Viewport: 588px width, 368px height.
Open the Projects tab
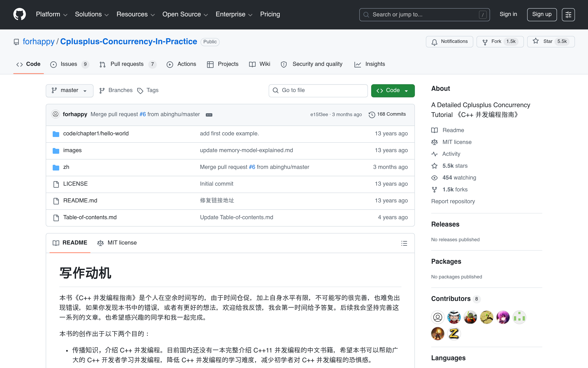[223, 64]
